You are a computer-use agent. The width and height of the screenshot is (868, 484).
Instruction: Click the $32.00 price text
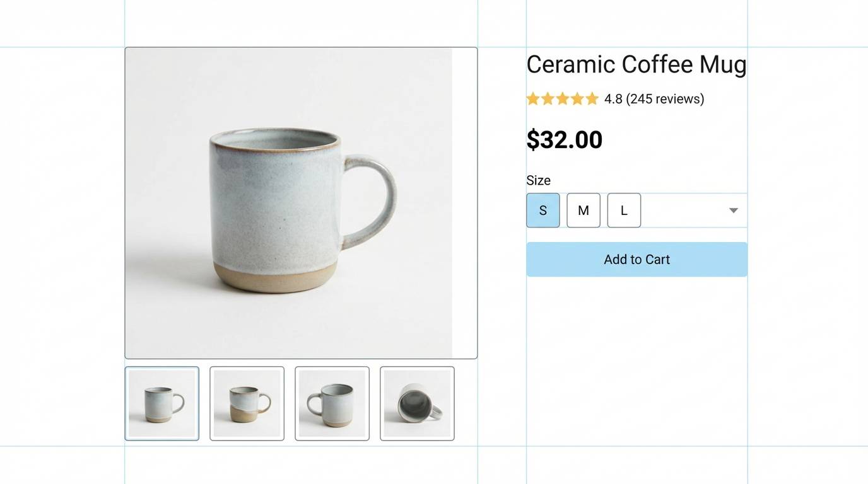tap(564, 139)
